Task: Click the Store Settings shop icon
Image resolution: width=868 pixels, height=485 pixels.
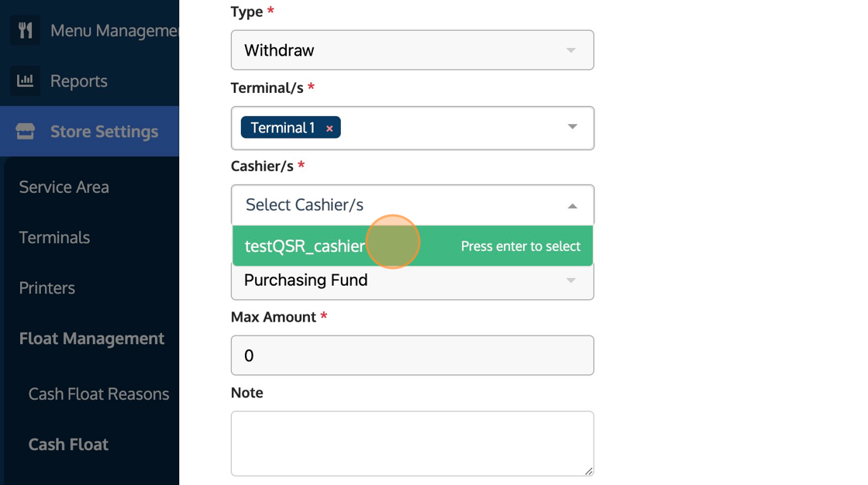Action: pos(26,132)
